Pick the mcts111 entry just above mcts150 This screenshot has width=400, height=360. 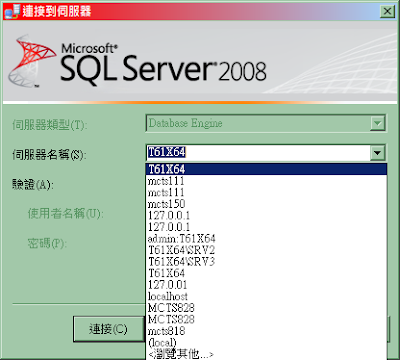point(266,192)
